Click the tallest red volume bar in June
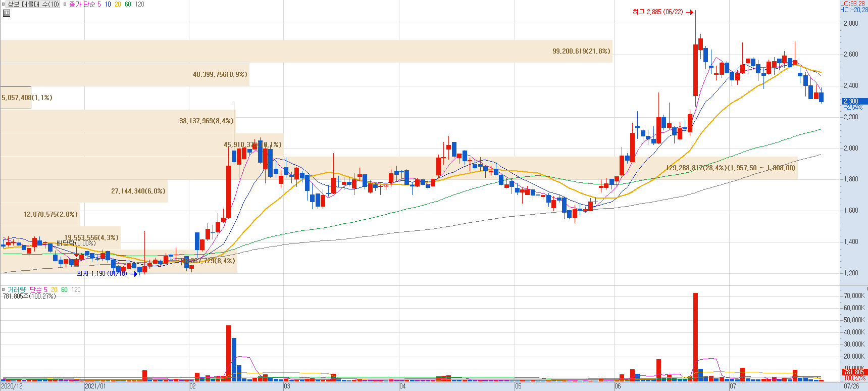The image size is (868, 391). click(695, 337)
